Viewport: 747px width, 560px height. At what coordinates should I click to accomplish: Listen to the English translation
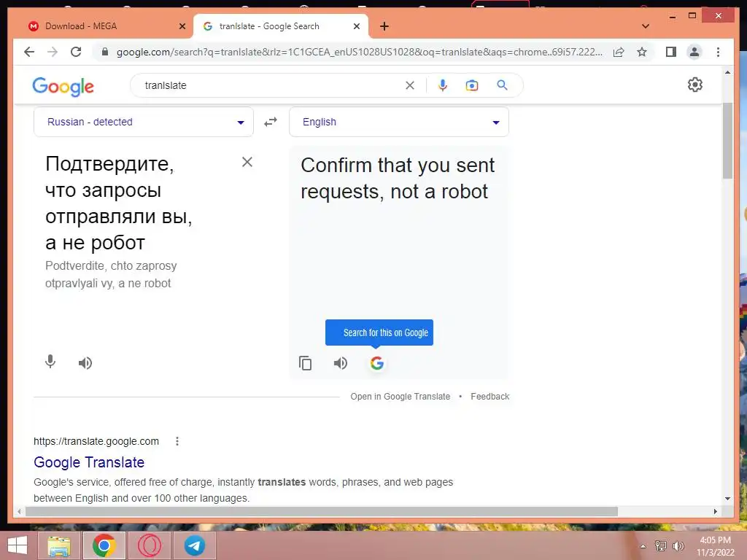point(340,363)
